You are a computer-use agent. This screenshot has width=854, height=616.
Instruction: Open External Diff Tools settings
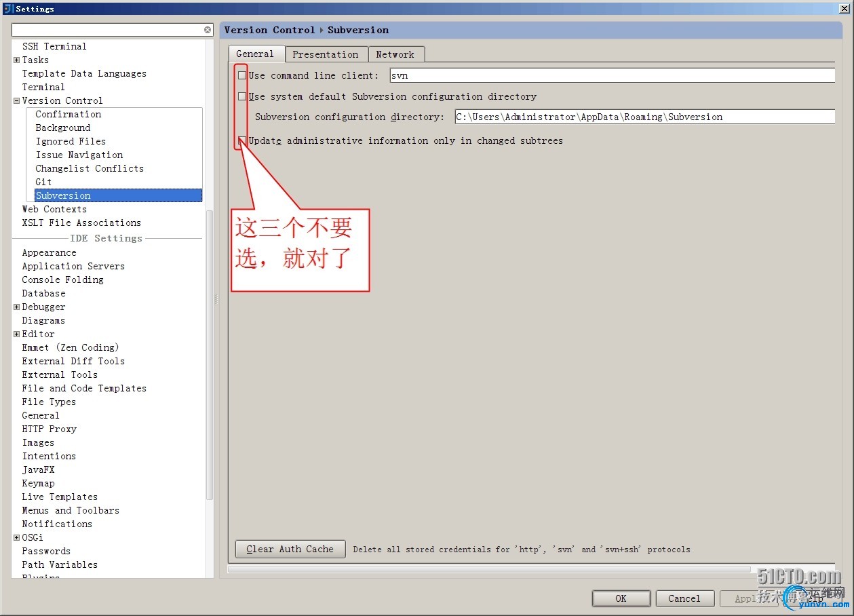click(73, 361)
